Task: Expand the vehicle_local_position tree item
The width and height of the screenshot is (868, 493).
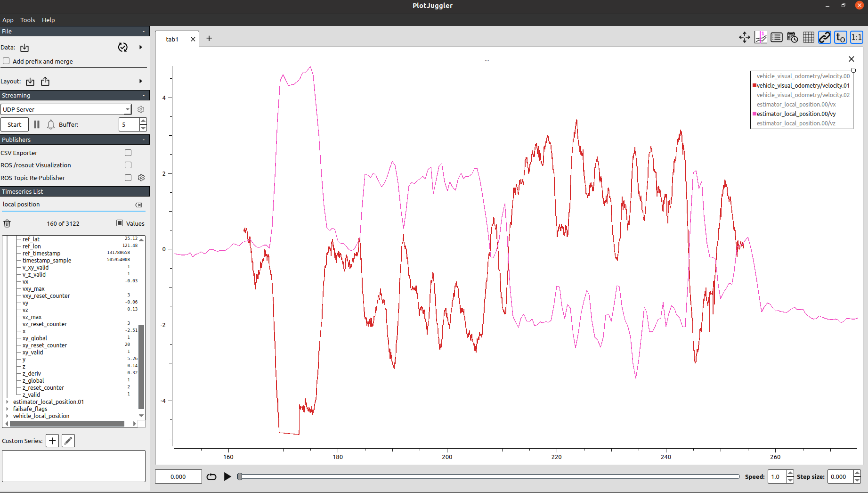Action: coord(7,416)
